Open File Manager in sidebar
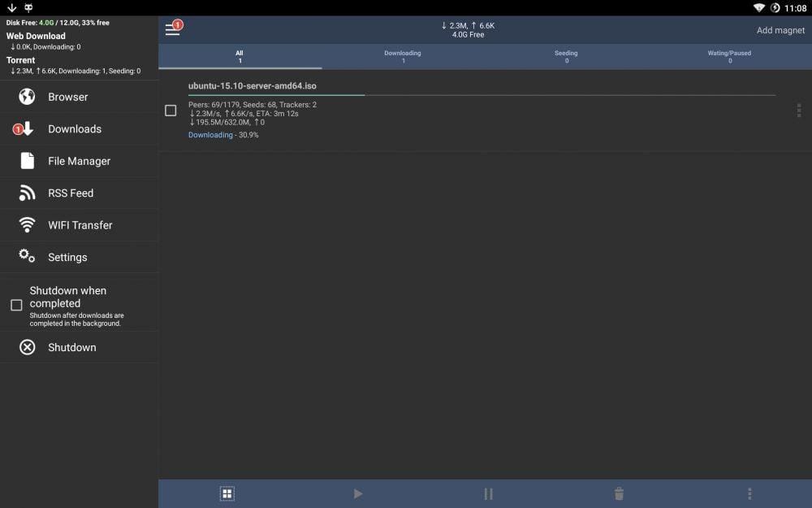This screenshot has height=508, width=812. 78,161
